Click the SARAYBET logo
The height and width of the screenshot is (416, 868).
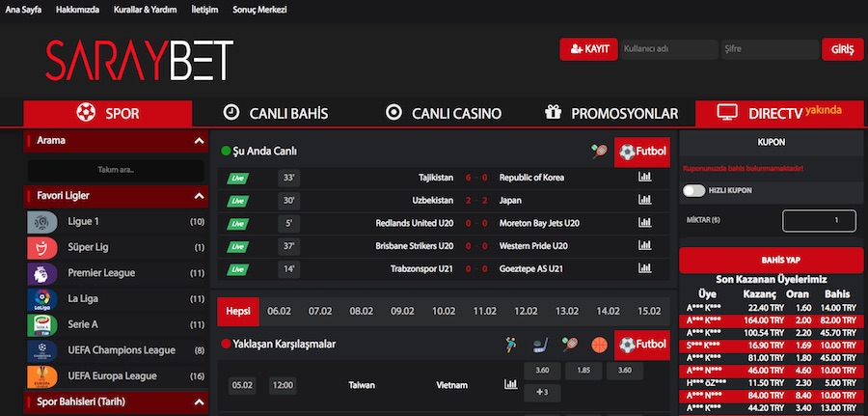140,60
